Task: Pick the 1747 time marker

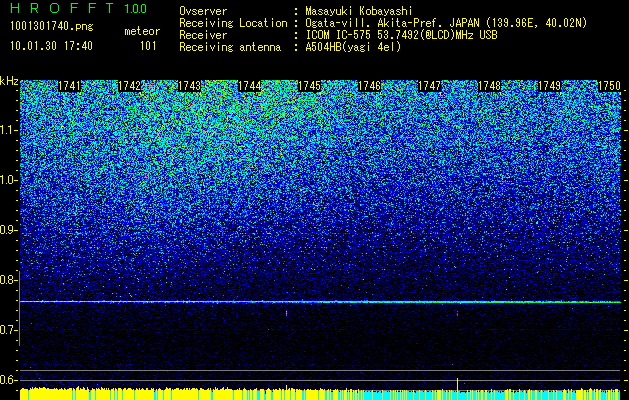Action: tap(430, 86)
